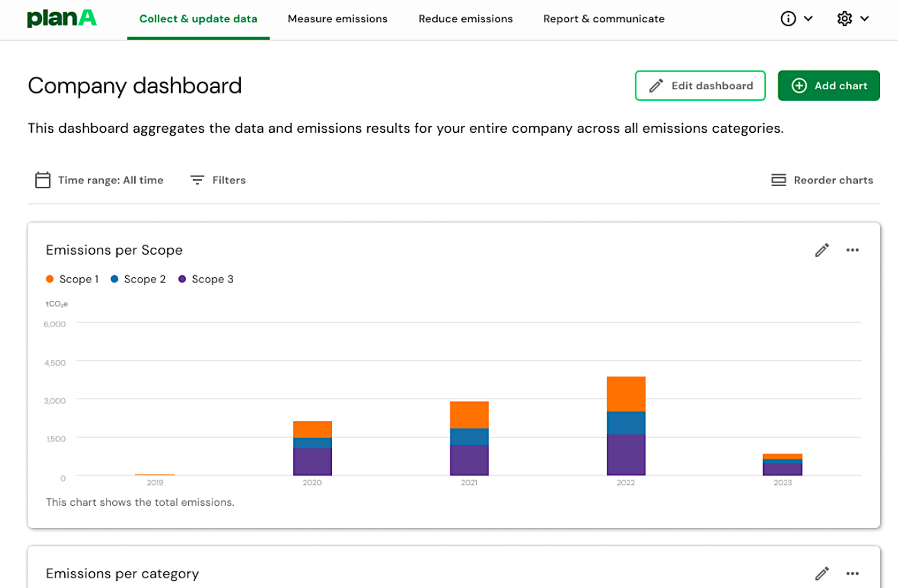Viewport: 898px width, 588px height.
Task: Click the 2020 purple Scope 3 bar segment
Action: point(312,462)
